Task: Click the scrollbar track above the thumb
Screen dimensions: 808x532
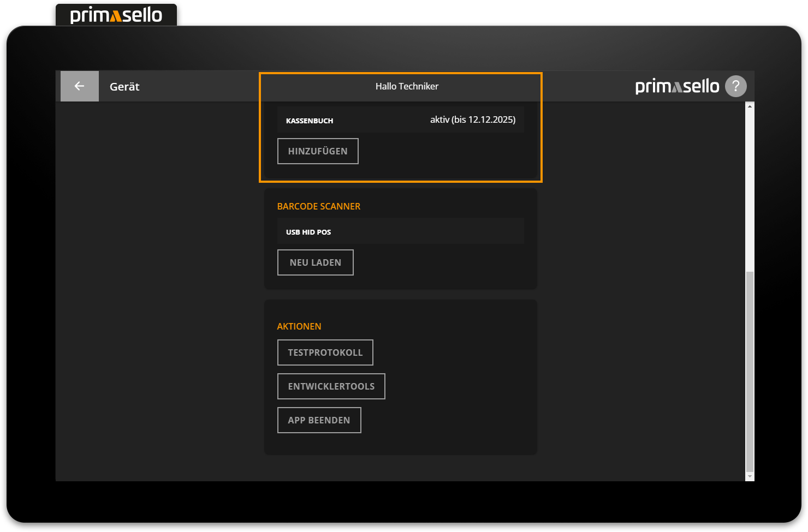Action: click(x=750, y=191)
